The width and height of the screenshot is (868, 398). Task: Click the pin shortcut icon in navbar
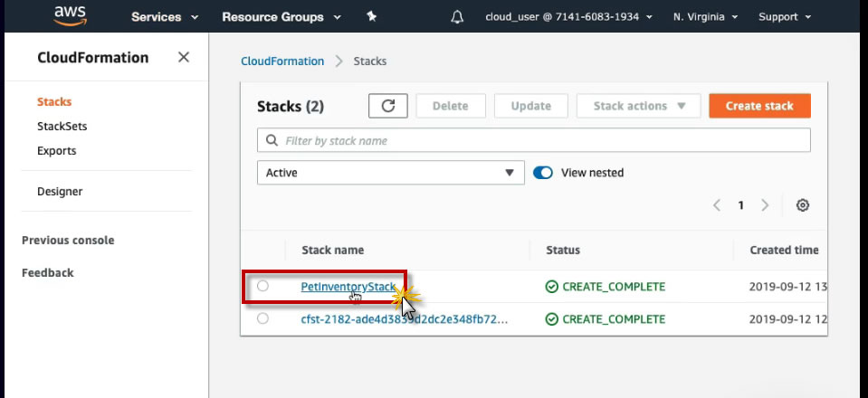click(x=371, y=17)
